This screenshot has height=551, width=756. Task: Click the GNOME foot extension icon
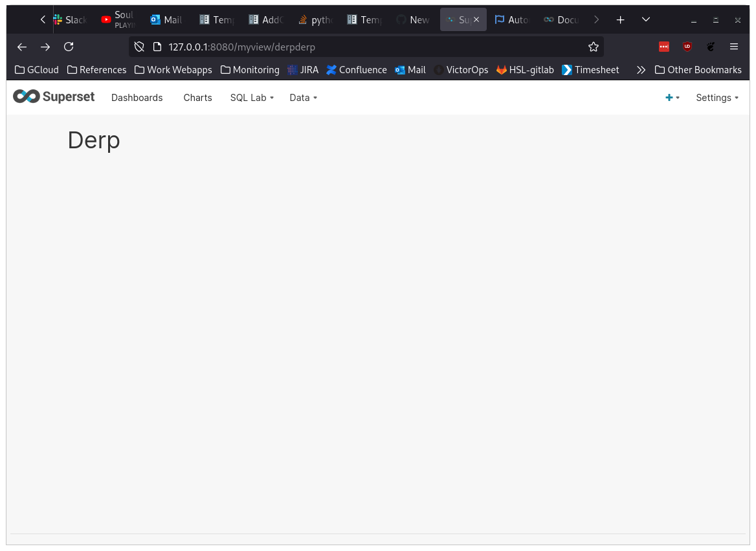(711, 47)
